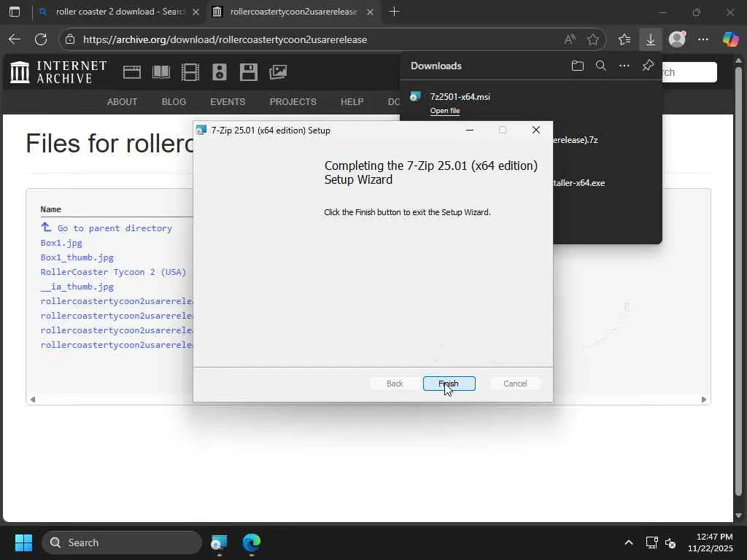This screenshot has width=747, height=560.
Task: Minimize the 7-Zip Setup window
Action: [x=470, y=130]
